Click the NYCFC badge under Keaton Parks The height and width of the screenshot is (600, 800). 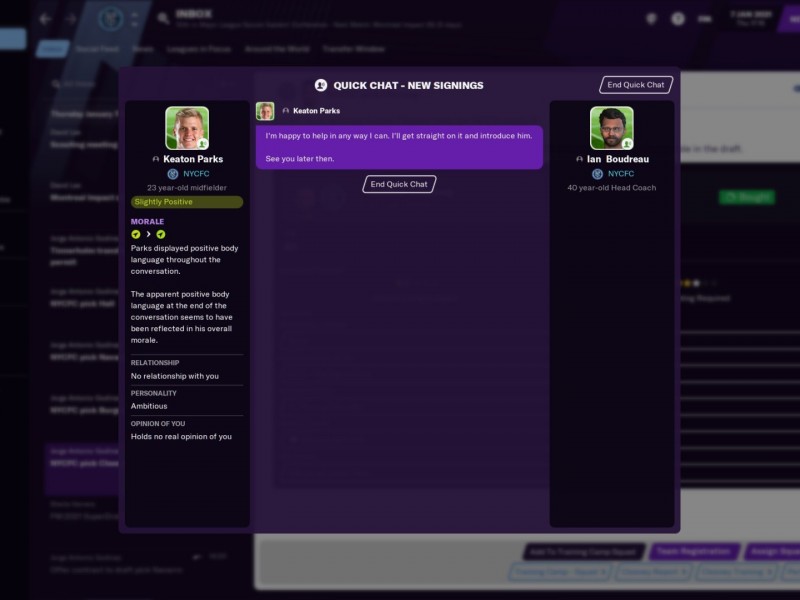[172, 174]
